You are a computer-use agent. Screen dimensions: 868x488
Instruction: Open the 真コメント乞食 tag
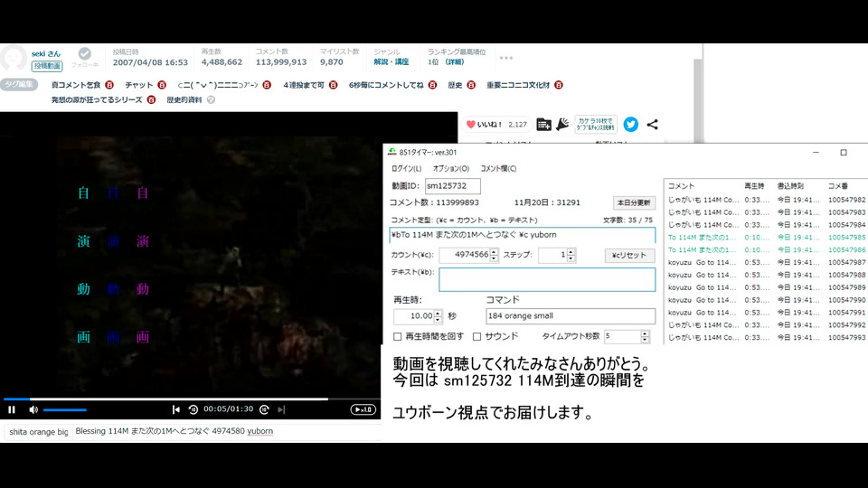(76, 85)
